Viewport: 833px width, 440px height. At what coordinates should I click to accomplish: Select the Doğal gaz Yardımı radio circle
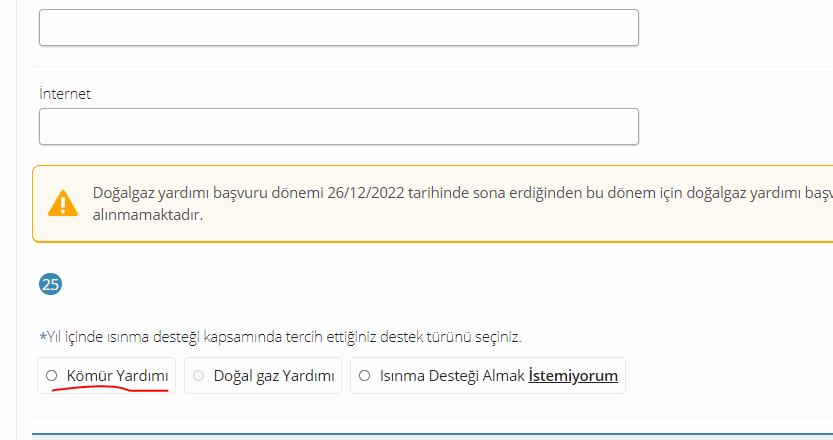tap(198, 376)
